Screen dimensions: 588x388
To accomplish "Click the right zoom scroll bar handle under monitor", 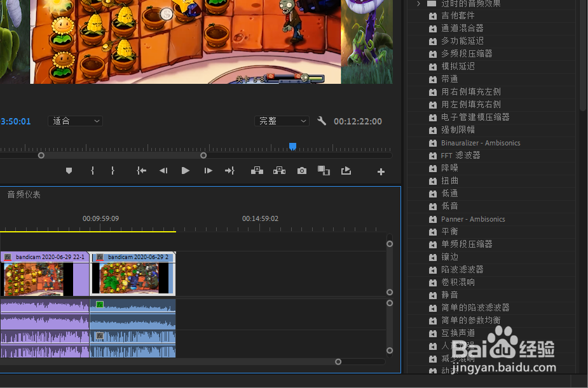I will coord(203,156).
